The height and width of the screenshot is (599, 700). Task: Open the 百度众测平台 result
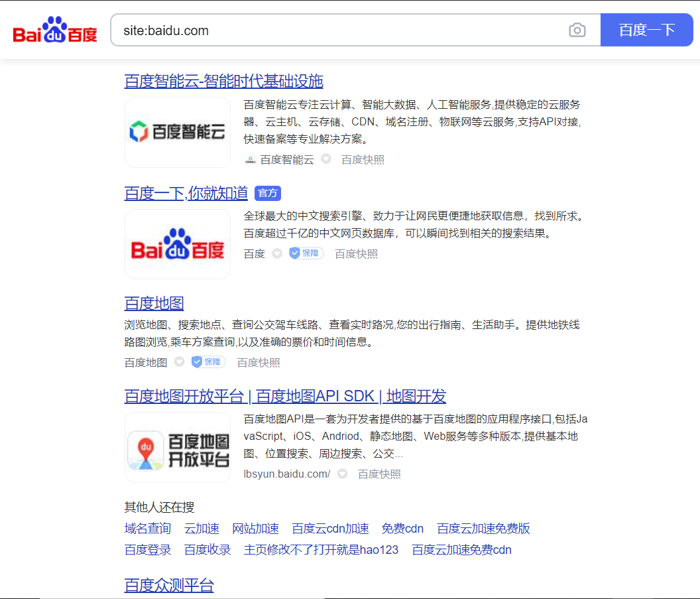pyautogui.click(x=169, y=585)
